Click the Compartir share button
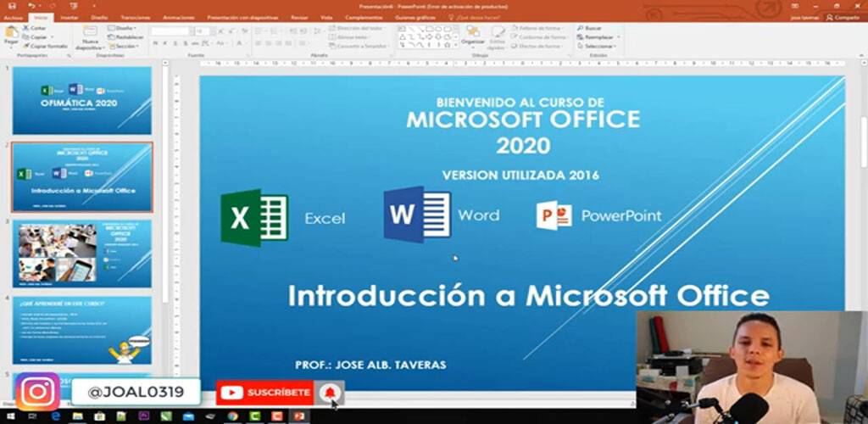Screen dimensions: 868x424 [843, 18]
